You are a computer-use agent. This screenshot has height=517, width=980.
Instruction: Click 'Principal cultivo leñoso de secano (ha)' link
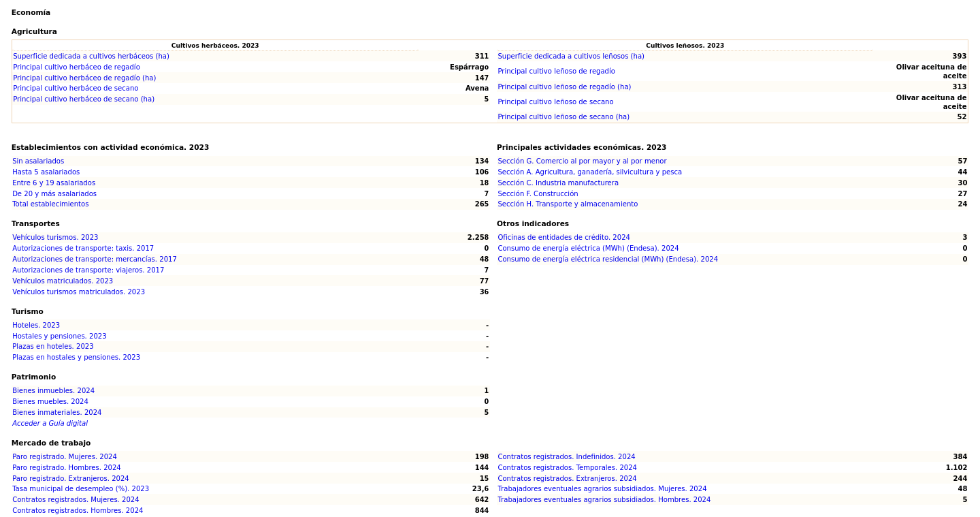click(563, 117)
